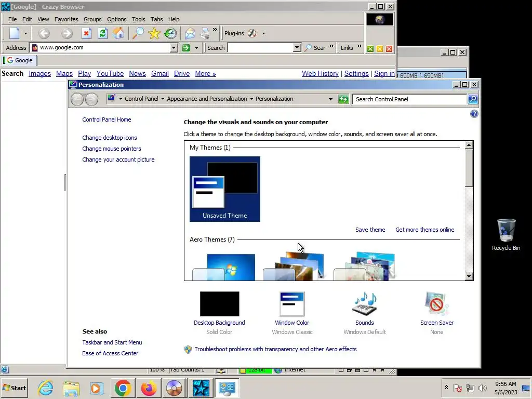This screenshot has height=399, width=532.
Task: Click the New blank page icon in Crazy Browser
Action: pos(14,33)
